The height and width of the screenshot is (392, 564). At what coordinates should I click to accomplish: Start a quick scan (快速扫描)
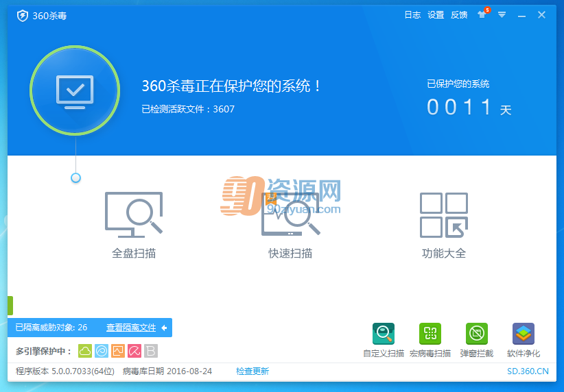(x=290, y=225)
